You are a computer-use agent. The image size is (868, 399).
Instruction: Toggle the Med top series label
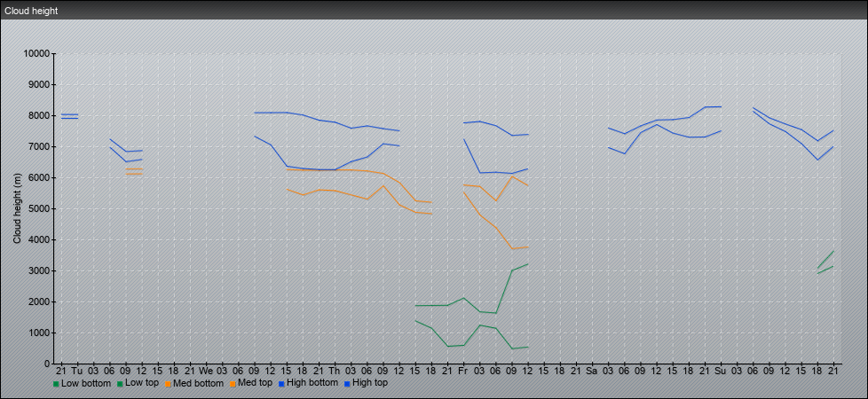pos(256,383)
